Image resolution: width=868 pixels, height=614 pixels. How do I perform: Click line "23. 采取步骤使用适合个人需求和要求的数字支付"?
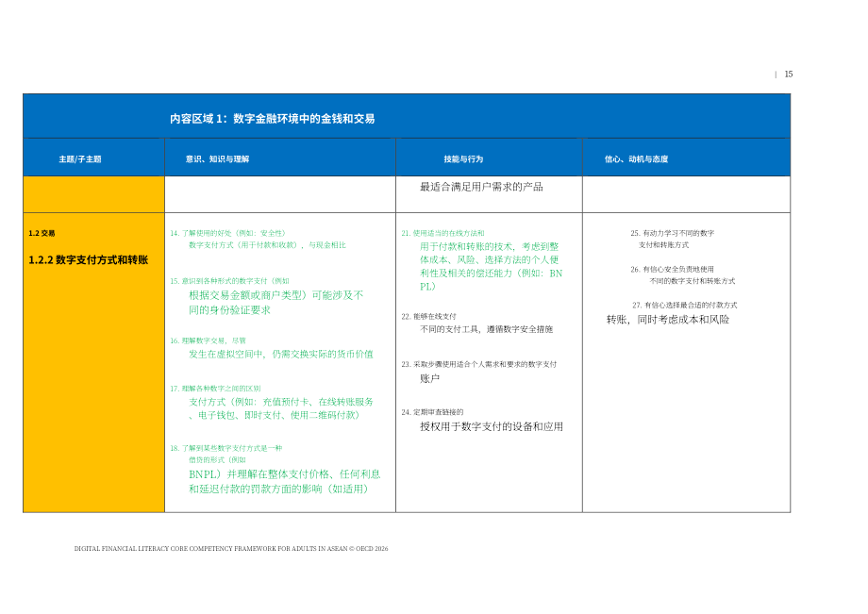coord(479,364)
